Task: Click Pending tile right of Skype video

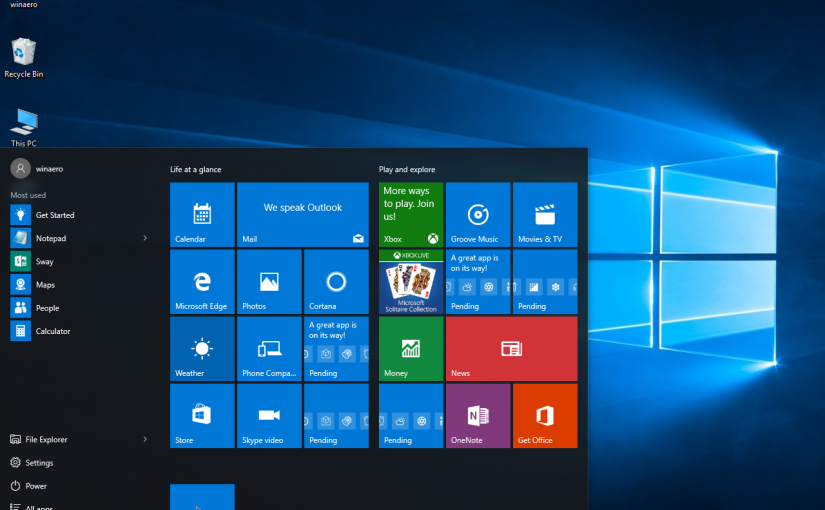Action: 336,416
